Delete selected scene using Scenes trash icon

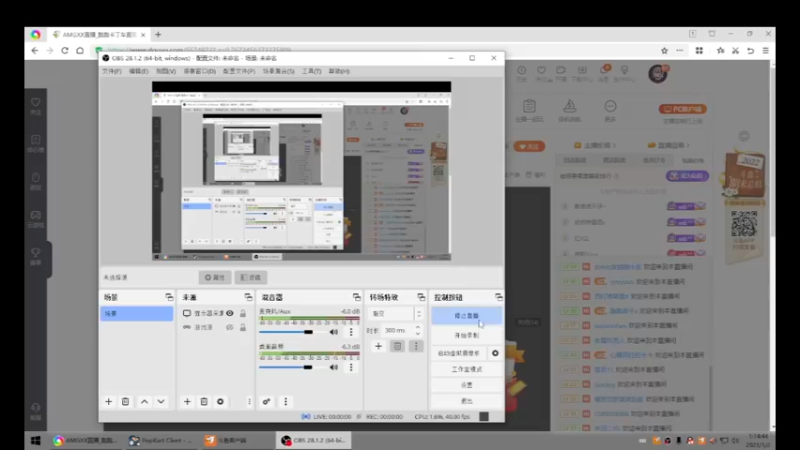[126, 402]
